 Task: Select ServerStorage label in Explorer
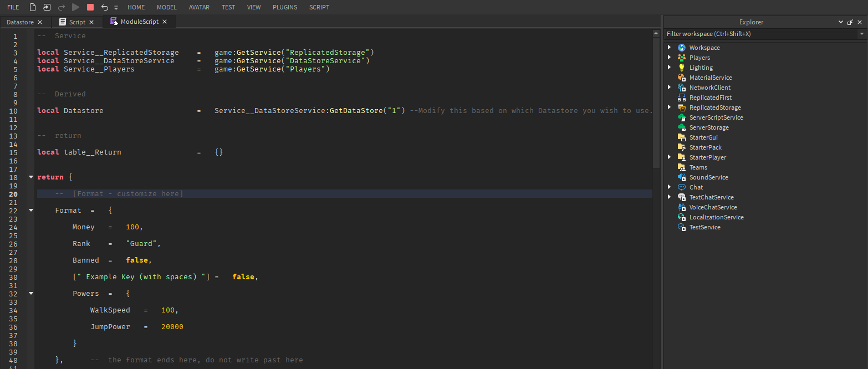pos(709,127)
